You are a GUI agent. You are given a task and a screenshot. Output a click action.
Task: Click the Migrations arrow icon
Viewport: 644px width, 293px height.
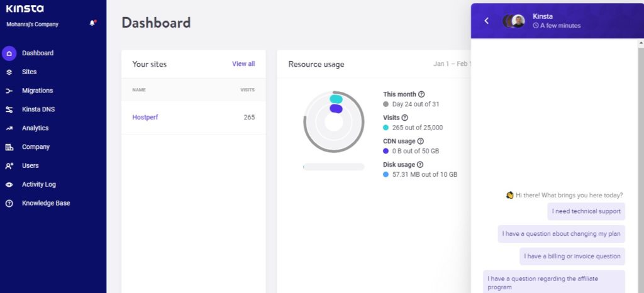click(x=9, y=91)
